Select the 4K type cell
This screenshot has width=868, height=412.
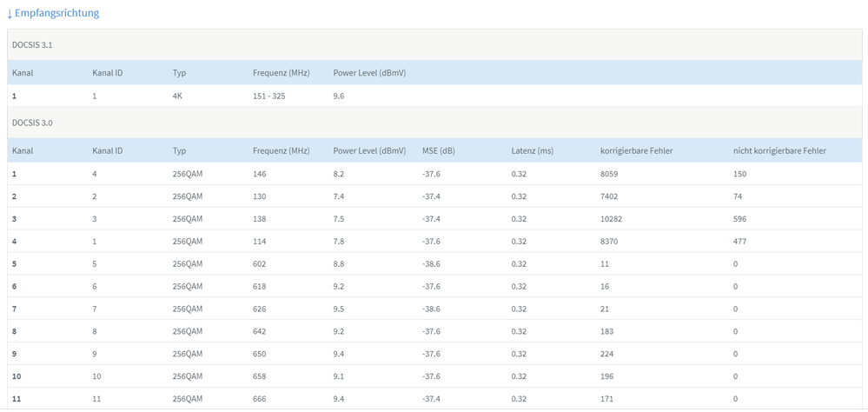[x=178, y=96]
